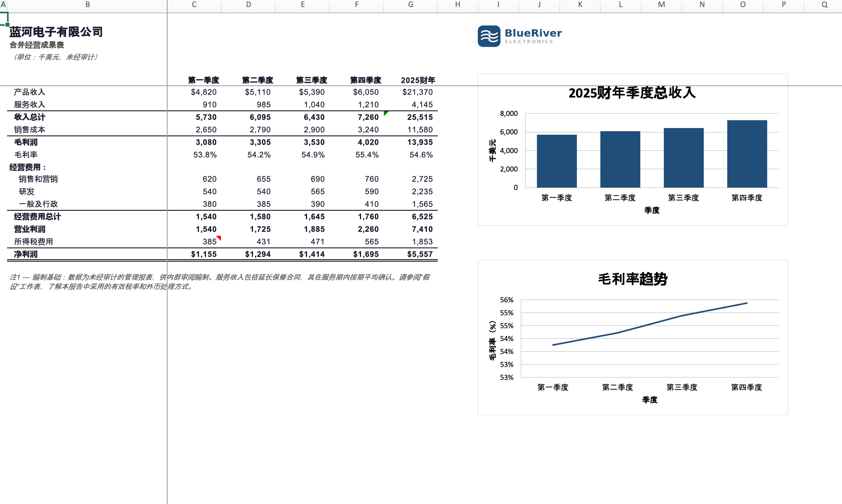Image resolution: width=842 pixels, height=504 pixels.
Task: Click the BlueRiver Electronics logo image
Action: [520, 36]
